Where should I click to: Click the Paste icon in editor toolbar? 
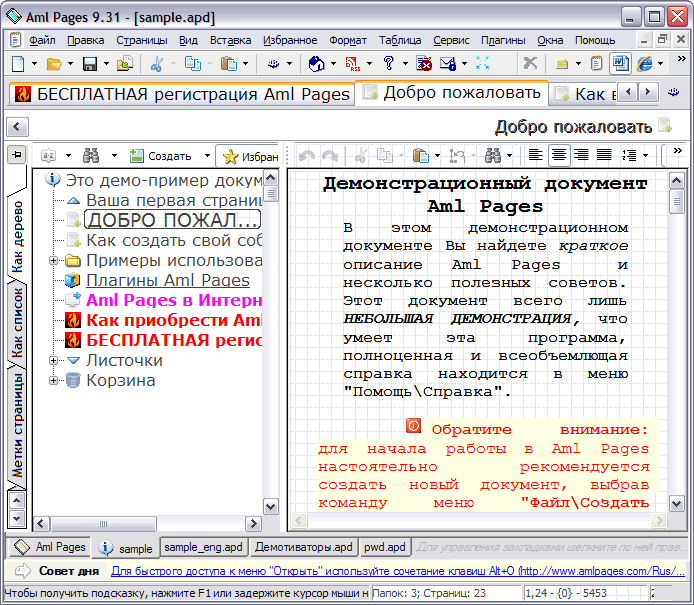[x=420, y=155]
